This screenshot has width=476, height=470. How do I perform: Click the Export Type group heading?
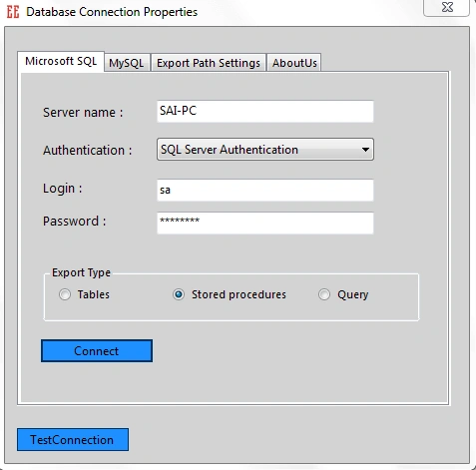pos(81,272)
